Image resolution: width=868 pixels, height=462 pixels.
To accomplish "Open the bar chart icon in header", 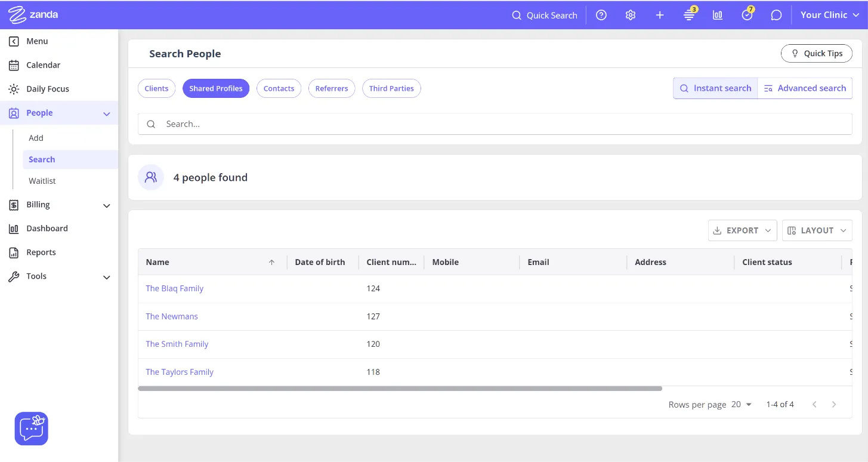I will [x=718, y=15].
